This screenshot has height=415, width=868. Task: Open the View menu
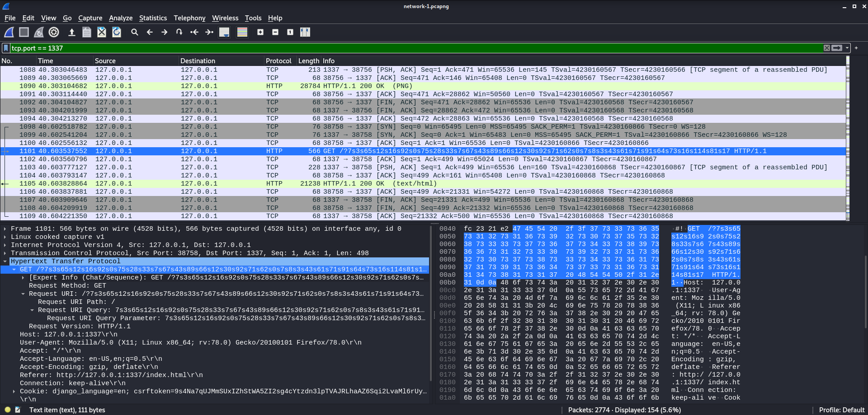point(49,18)
